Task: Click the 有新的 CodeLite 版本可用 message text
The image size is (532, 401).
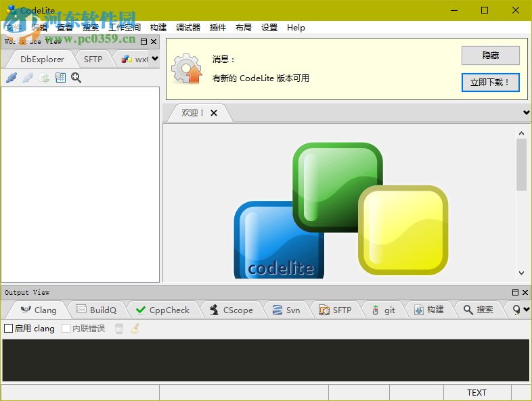Action: click(x=261, y=78)
